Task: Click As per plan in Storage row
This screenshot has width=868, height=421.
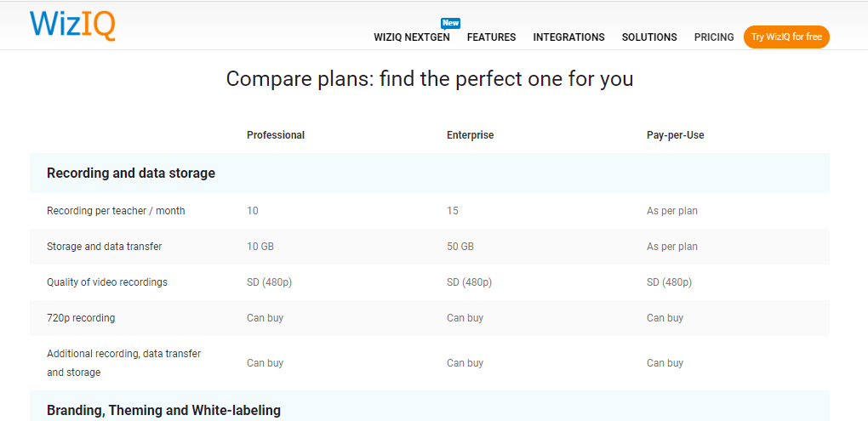Action: 672,246
